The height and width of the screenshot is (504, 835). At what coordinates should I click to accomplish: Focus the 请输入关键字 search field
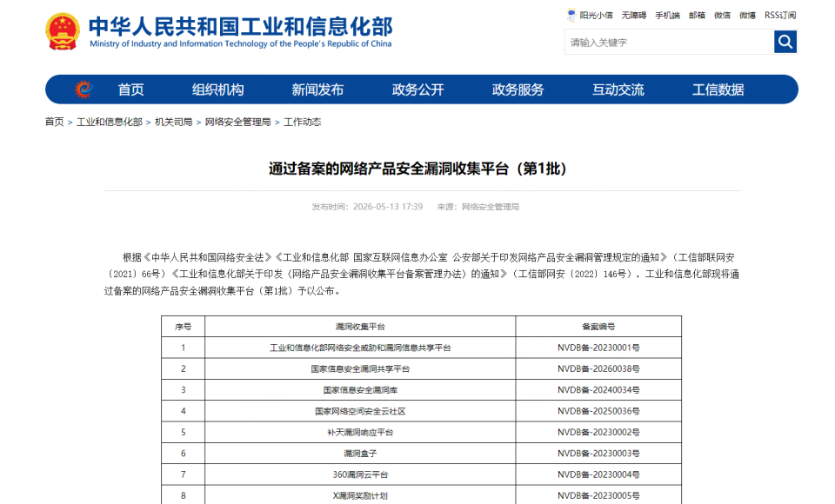[x=670, y=42]
